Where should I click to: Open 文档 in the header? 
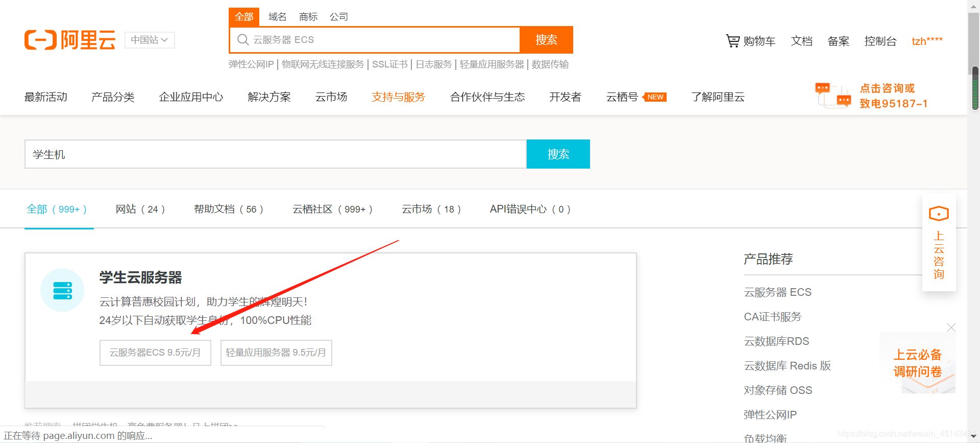(x=801, y=41)
